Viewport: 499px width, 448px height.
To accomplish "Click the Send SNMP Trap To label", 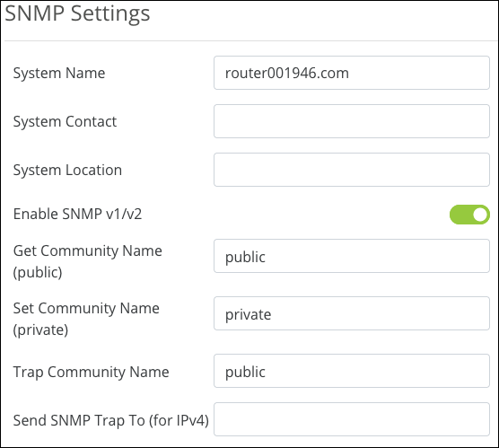I will tap(111, 420).
